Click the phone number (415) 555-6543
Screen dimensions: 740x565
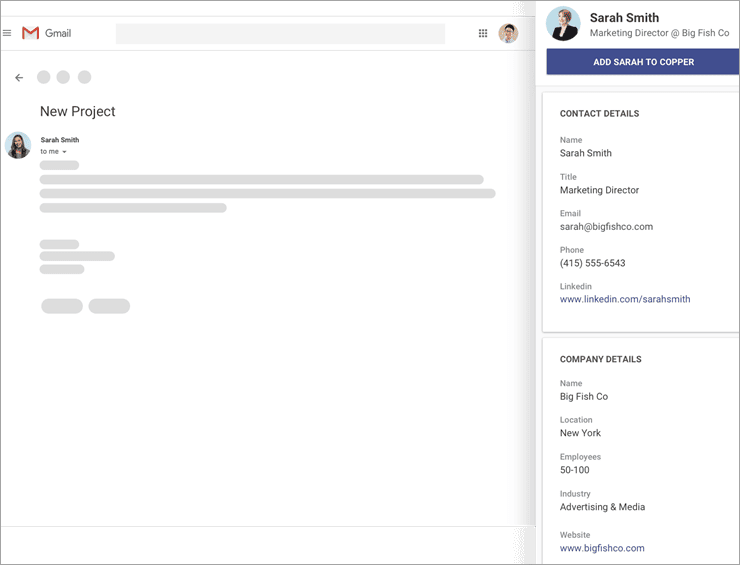click(x=592, y=263)
